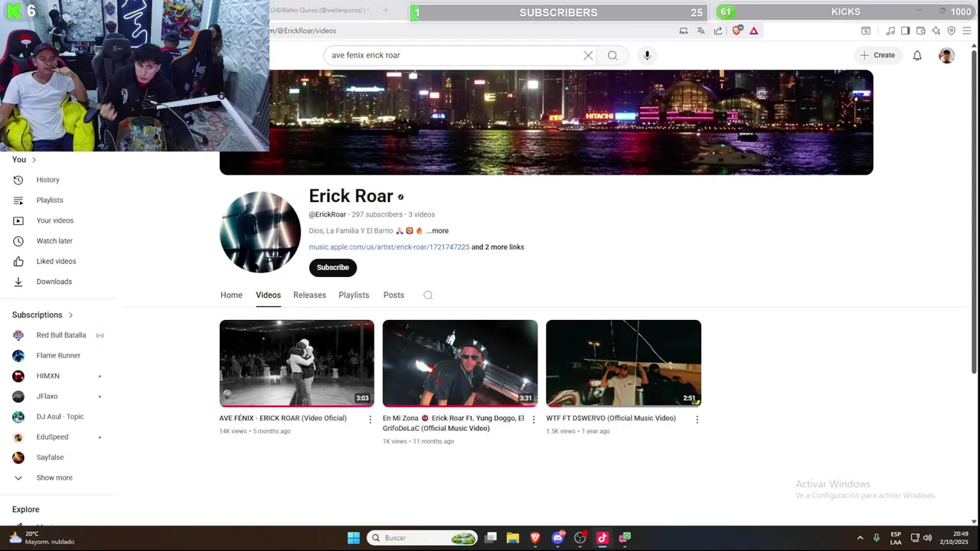
Task: Open the Brave Wallet icon
Action: pos(921,31)
